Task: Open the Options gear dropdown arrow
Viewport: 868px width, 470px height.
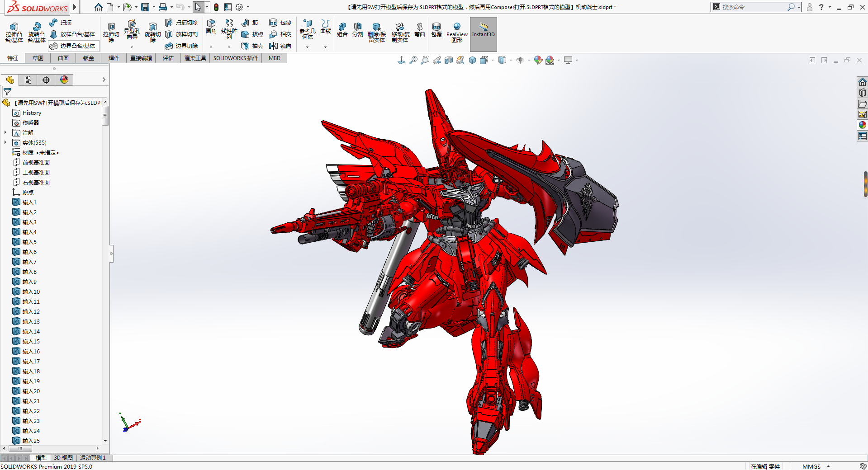Action: coord(248,7)
